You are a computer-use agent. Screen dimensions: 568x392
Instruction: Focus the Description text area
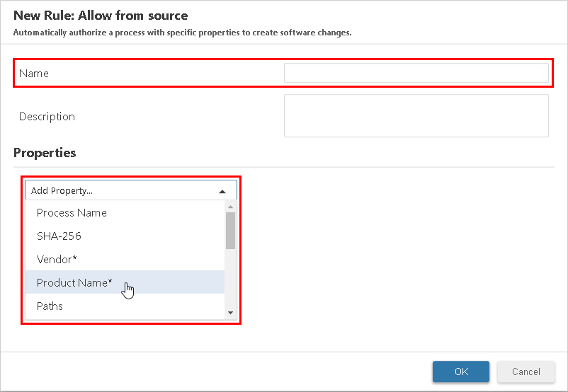point(416,115)
